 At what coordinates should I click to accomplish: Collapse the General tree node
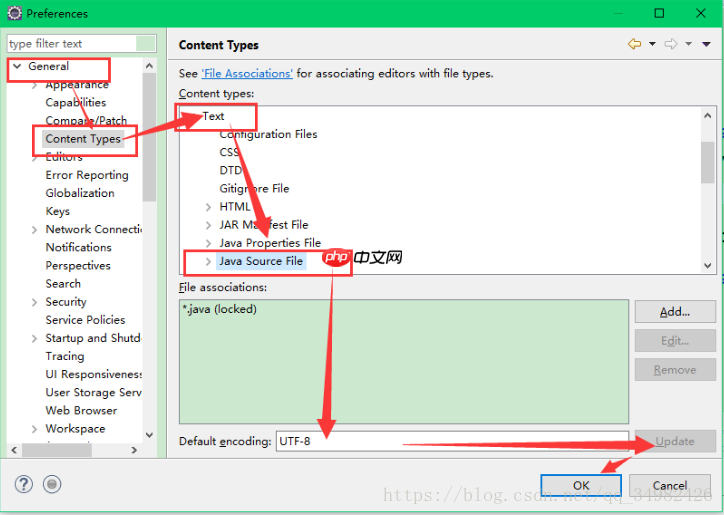[x=18, y=67]
